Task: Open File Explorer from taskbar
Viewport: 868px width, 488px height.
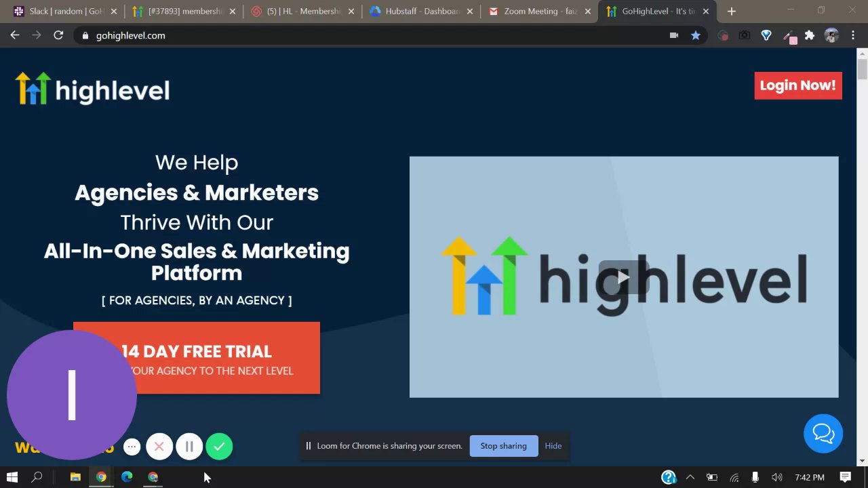Action: click(x=75, y=477)
